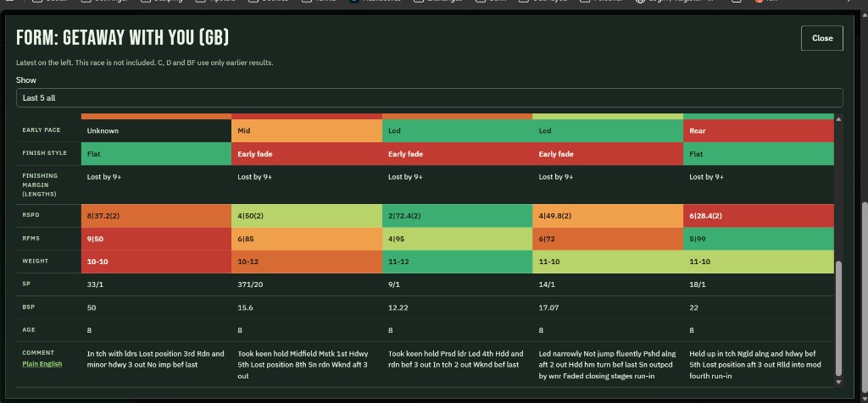Viewport: 868px width, 403px height.
Task: Click the SP value 18/1
Action: click(x=697, y=284)
